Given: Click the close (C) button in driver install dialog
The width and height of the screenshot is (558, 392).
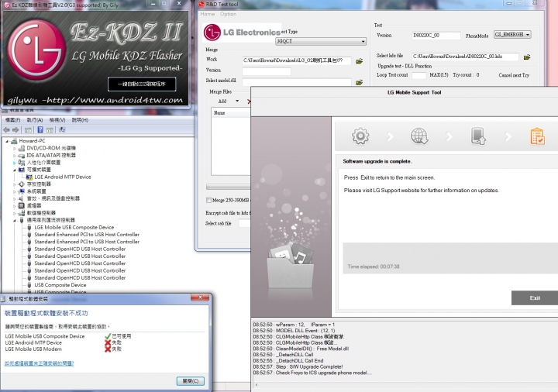Looking at the screenshot, I should (191, 381).
